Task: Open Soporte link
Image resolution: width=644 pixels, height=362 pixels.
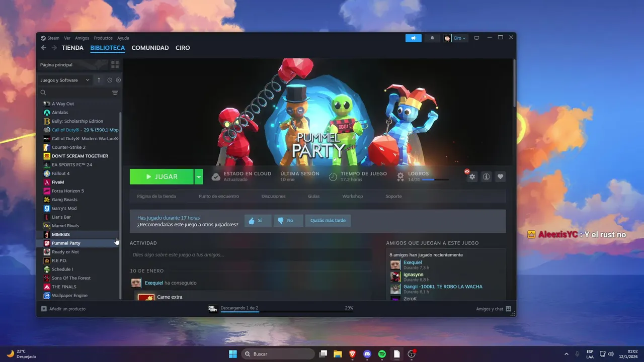Action: pos(393,196)
